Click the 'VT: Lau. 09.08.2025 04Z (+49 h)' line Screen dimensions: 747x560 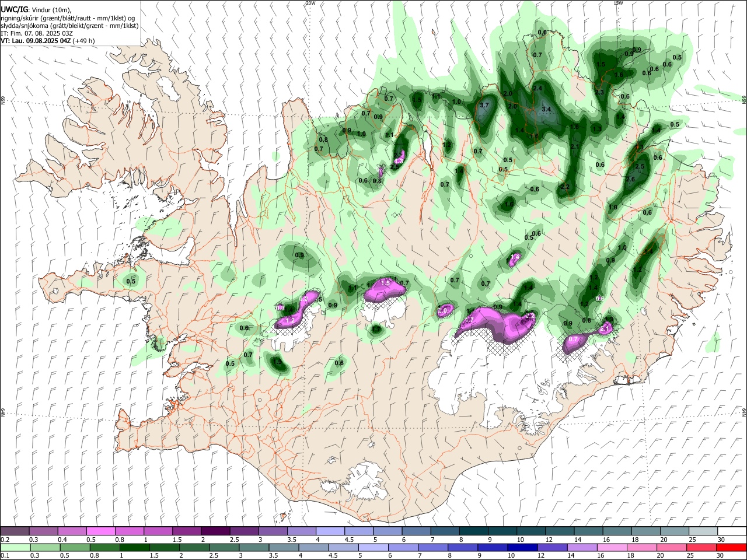[47, 41]
